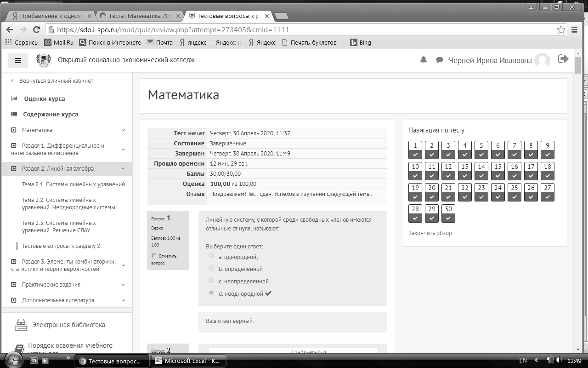Open the Сервисы bookmarks bar item

(22, 42)
